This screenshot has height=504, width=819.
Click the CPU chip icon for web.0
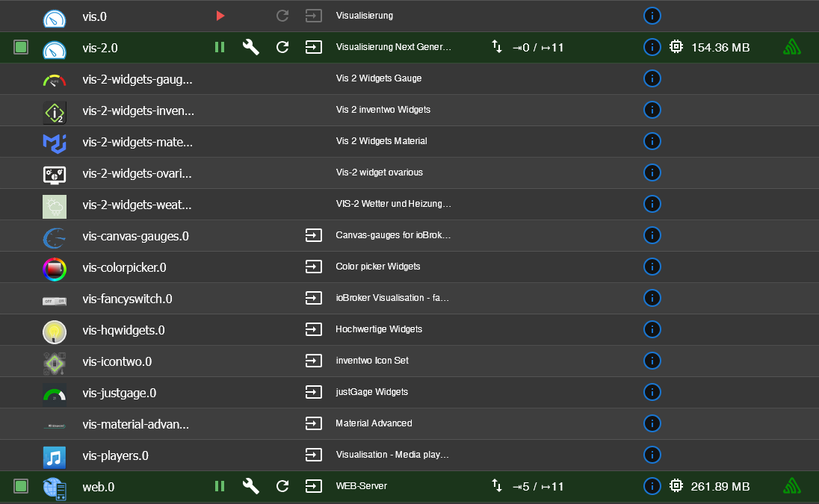tap(676, 485)
